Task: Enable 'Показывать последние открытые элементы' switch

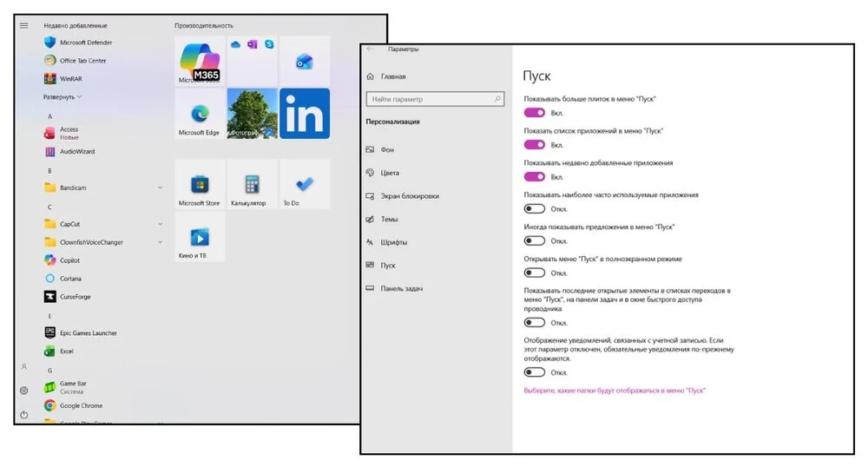Action: 534,323
